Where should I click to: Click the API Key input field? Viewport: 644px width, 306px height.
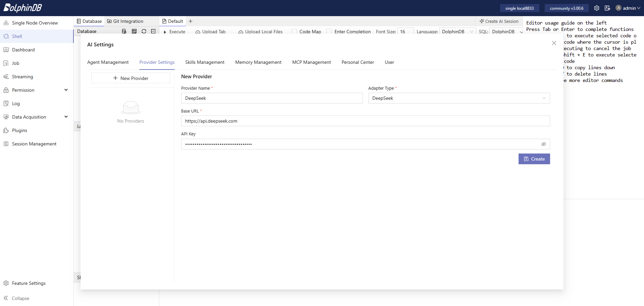[x=366, y=144]
